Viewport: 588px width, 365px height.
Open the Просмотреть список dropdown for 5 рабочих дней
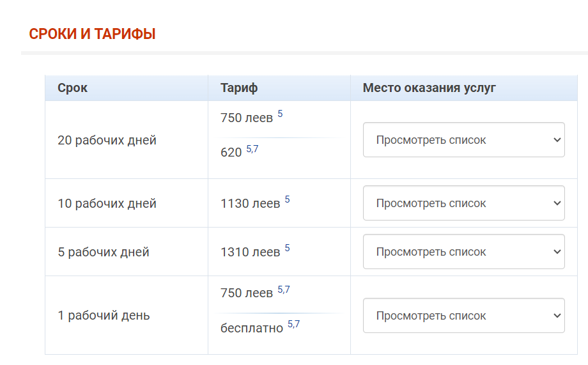463,251
